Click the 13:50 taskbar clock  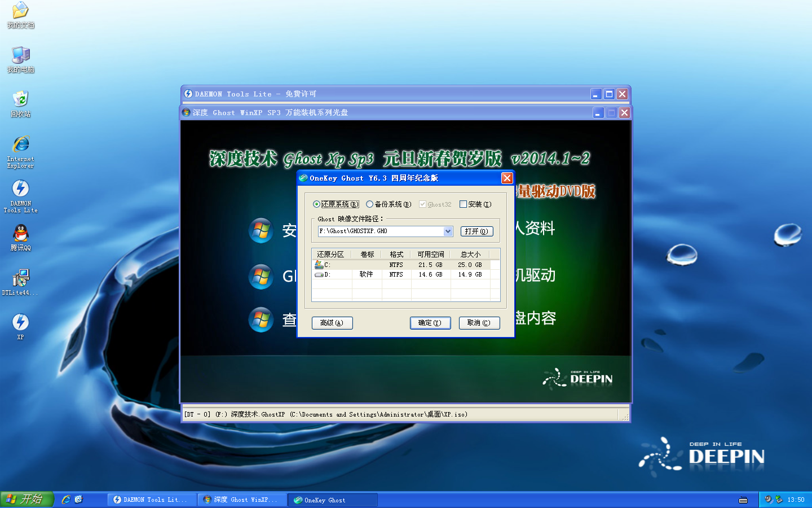click(x=796, y=500)
